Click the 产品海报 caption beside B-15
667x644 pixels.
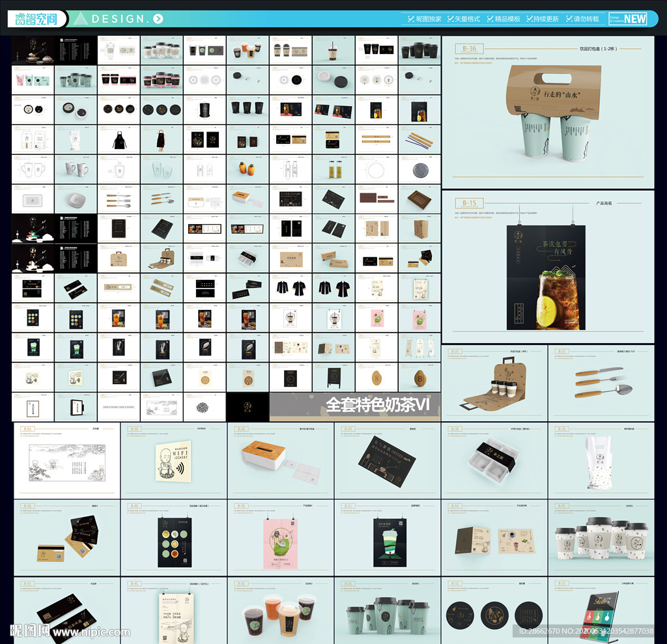(x=604, y=203)
